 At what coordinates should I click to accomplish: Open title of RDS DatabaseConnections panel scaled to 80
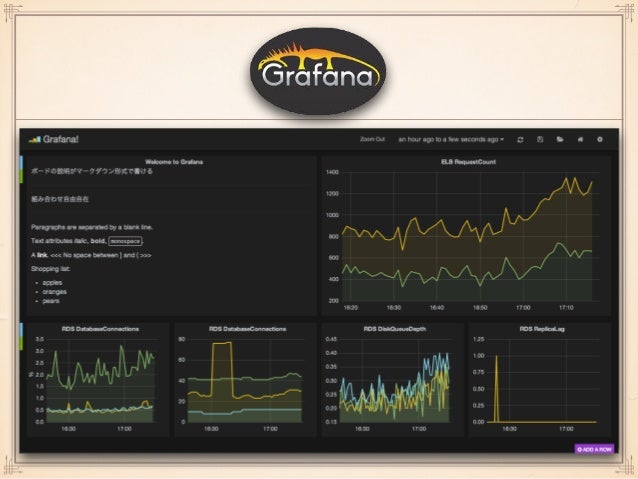pos(247,329)
